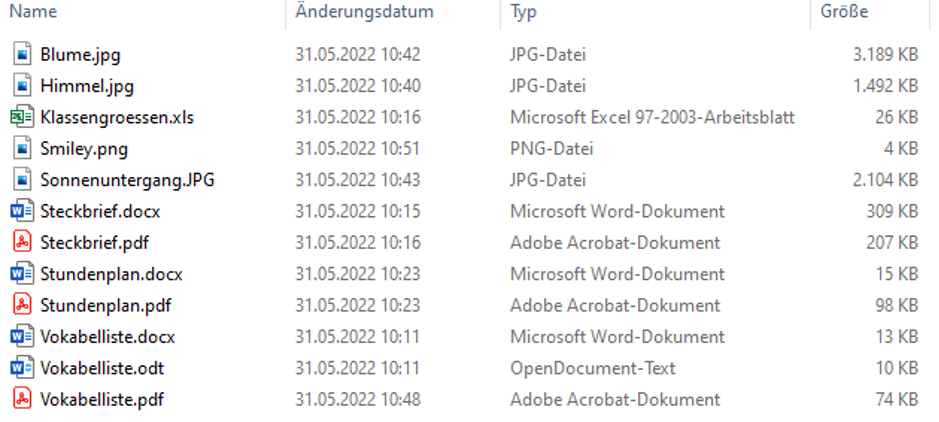Select the Vokabelliste.docx file name
939x422 pixels.
point(108,337)
